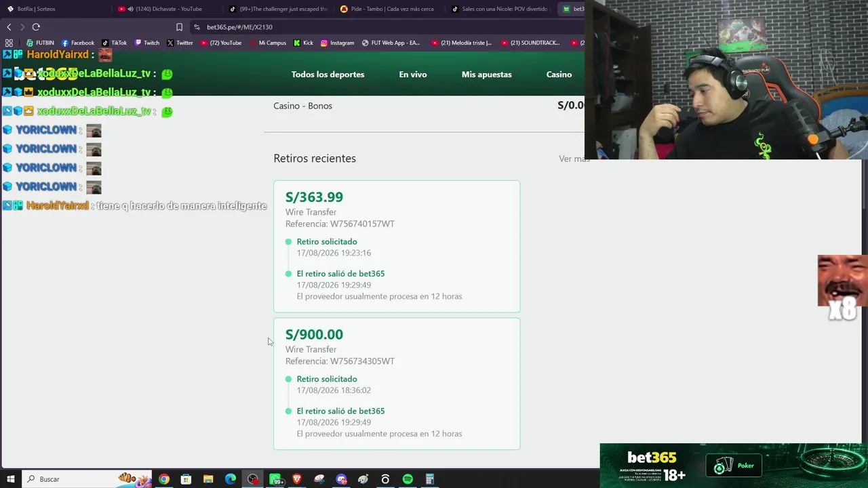
Task: Switch to the BotRix | Sorteos tab
Action: point(54,9)
